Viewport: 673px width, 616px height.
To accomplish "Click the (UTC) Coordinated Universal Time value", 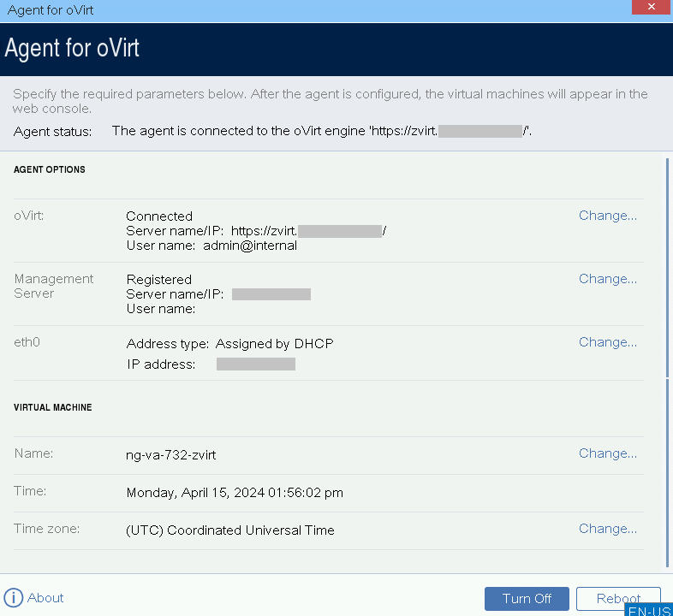I will pos(230,530).
